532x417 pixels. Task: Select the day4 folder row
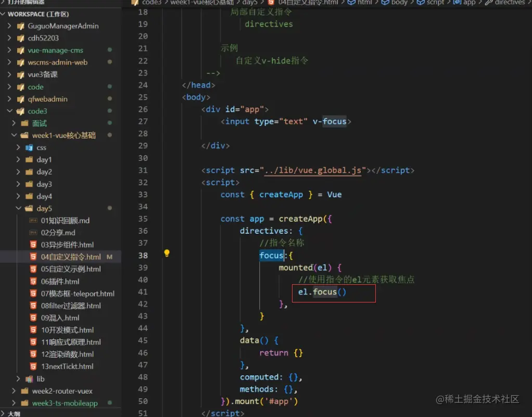(x=60, y=196)
